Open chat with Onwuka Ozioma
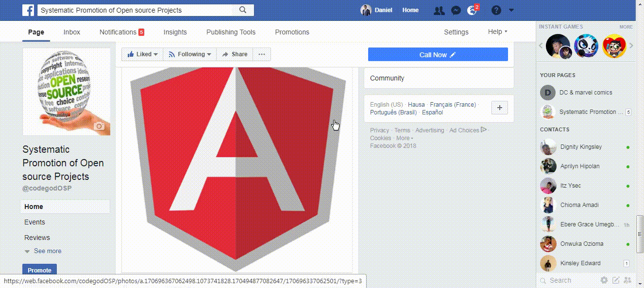 click(x=586, y=244)
